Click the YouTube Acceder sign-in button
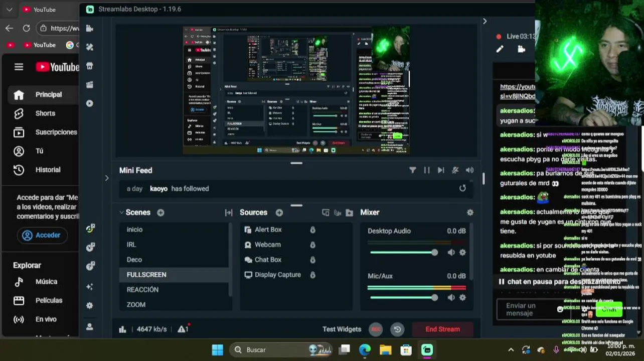This screenshot has width=644, height=361. click(42, 235)
